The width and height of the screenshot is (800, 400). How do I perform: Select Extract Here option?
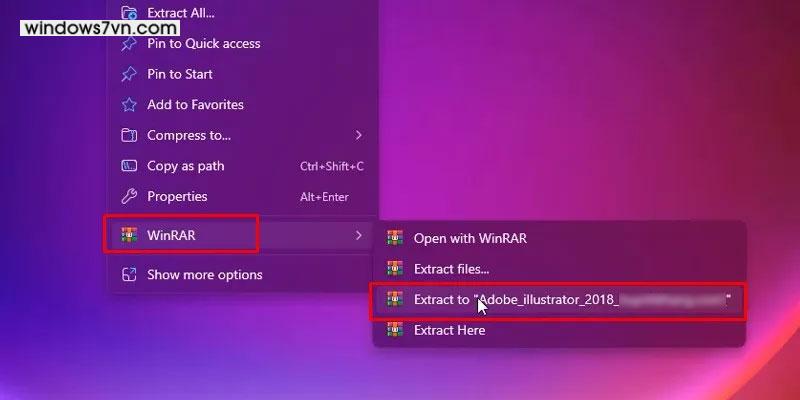point(560,330)
